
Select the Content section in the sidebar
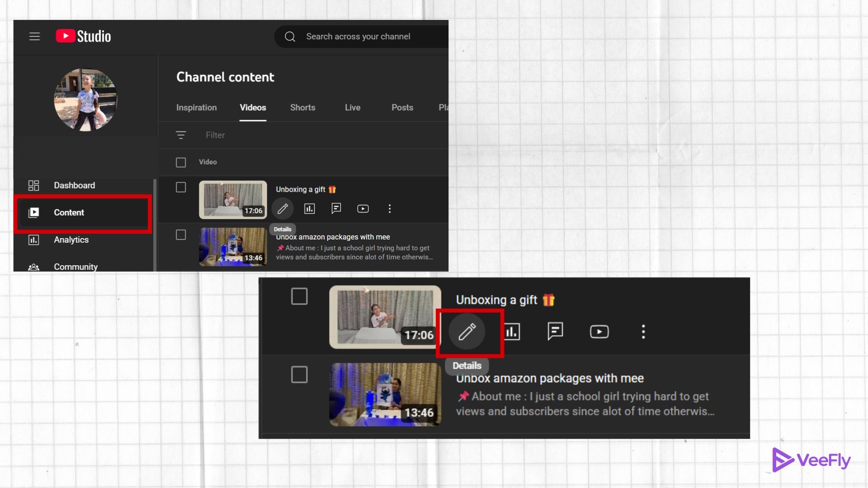click(x=69, y=212)
